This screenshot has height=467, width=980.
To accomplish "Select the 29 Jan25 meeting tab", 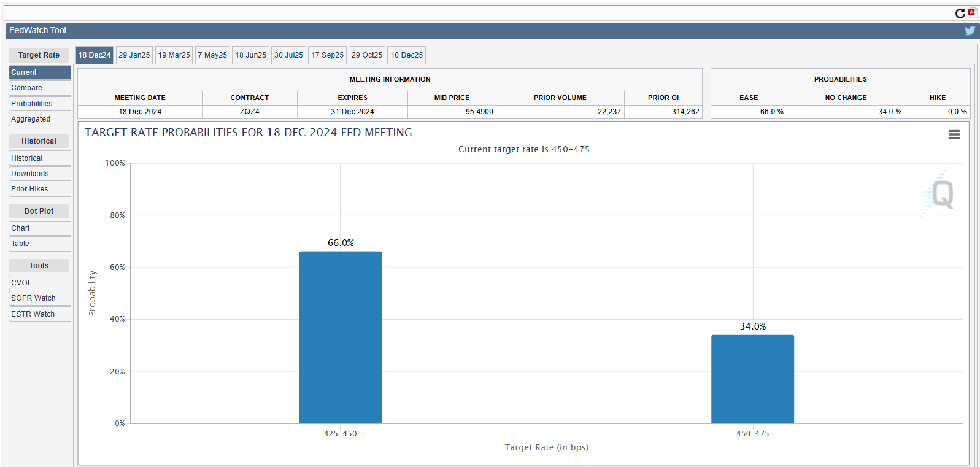I will click(x=134, y=55).
